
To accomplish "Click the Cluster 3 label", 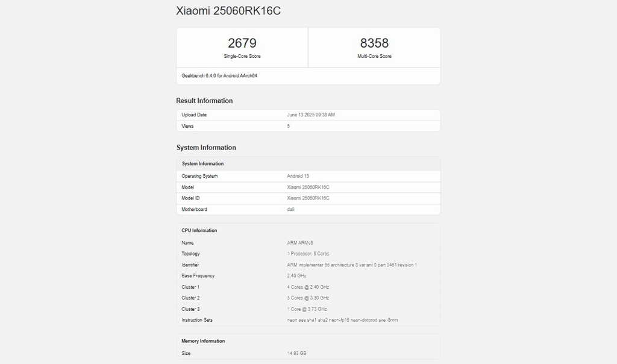I will pyautogui.click(x=190, y=309).
